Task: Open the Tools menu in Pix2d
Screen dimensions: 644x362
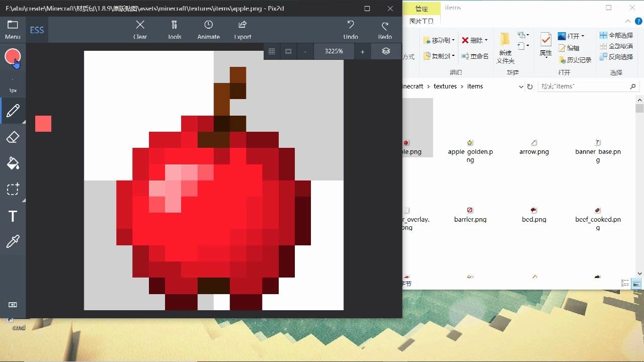Action: 174,30
